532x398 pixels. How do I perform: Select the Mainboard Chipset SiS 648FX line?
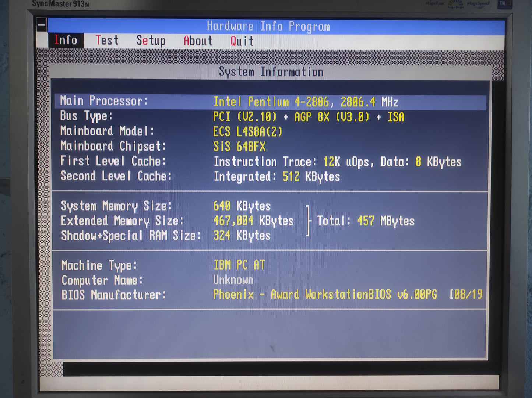tap(239, 147)
